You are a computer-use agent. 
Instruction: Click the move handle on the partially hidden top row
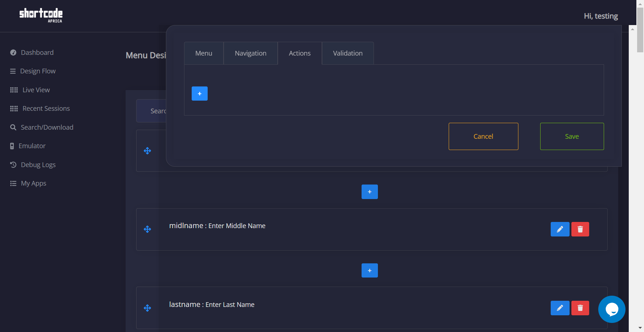pos(147,151)
